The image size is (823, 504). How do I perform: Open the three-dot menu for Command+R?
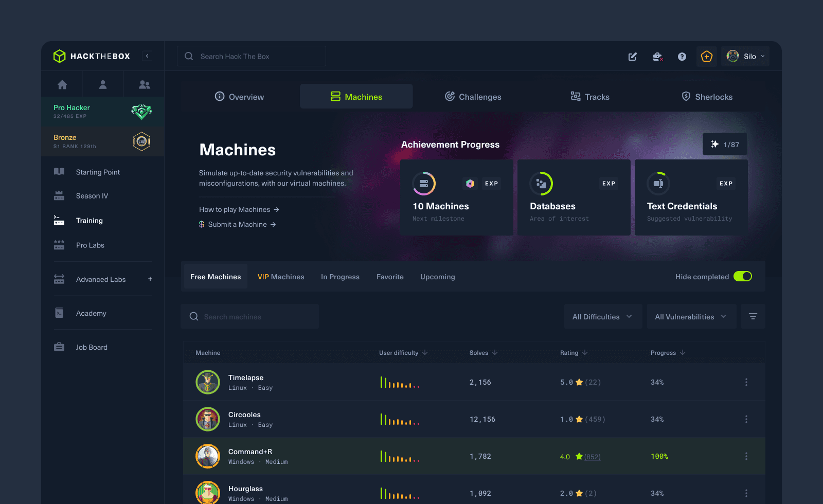(x=746, y=456)
